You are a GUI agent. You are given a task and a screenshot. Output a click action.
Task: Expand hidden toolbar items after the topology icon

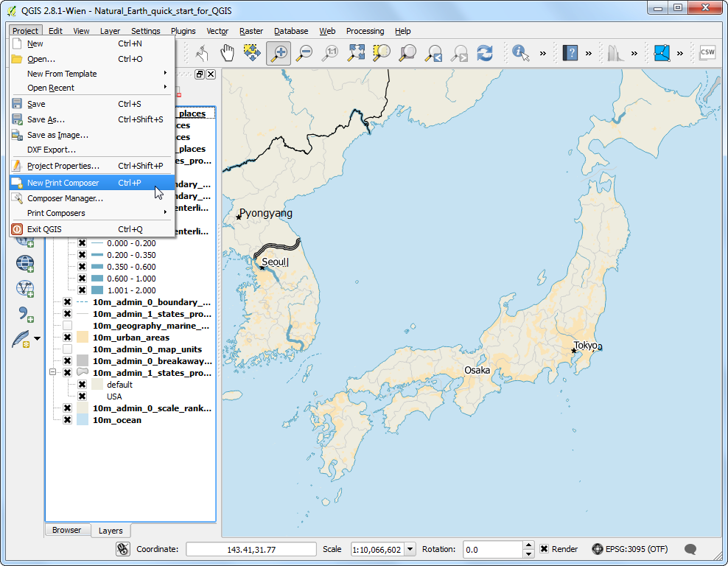click(x=680, y=53)
